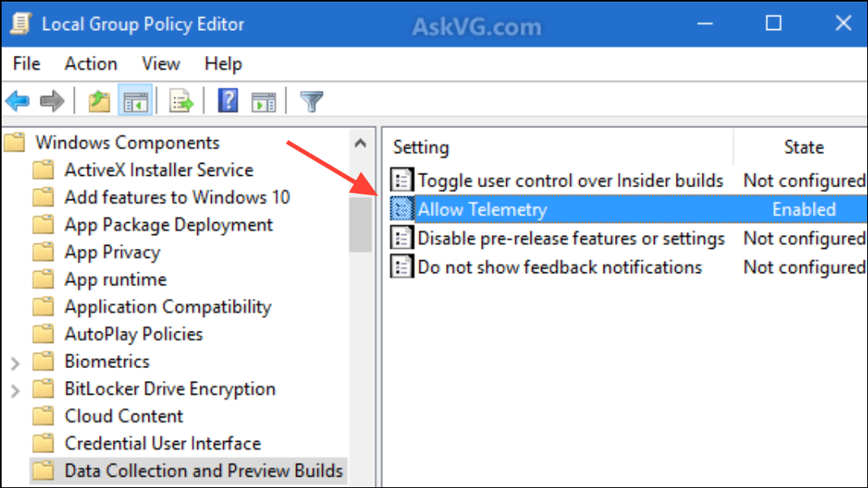Toggle Show/Hide Console Tree toolbar button
868x488 pixels.
click(135, 101)
